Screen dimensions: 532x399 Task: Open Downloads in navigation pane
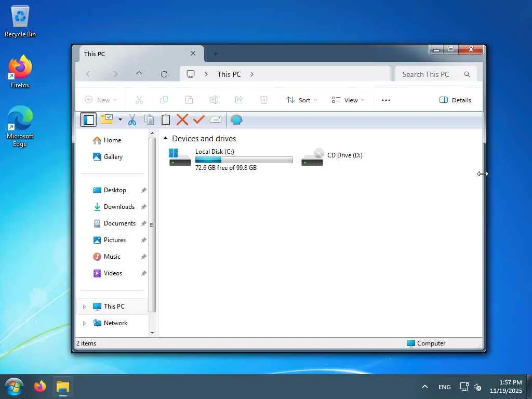point(119,207)
